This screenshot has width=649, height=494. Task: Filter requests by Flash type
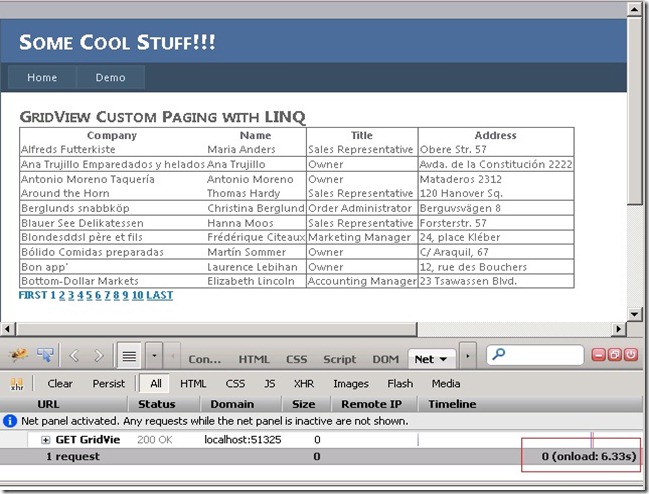400,384
